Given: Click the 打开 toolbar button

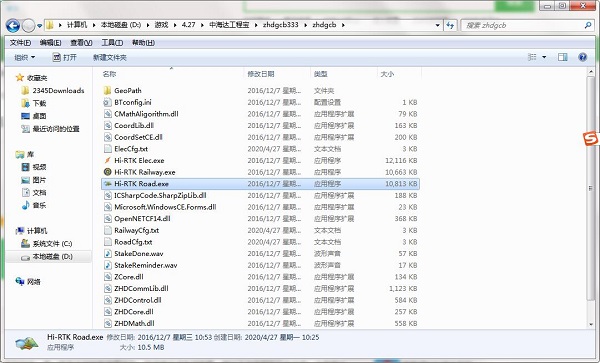Looking at the screenshot, I should pos(65,57).
